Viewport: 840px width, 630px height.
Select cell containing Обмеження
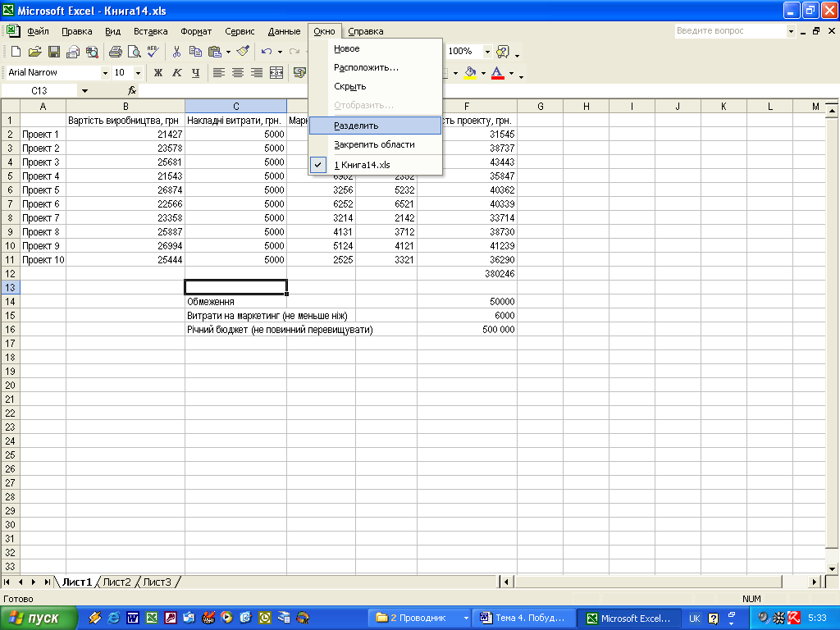(235, 302)
